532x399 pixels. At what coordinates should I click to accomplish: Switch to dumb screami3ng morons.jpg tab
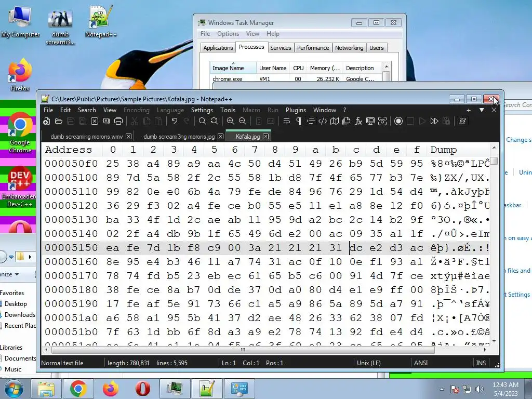179,137
